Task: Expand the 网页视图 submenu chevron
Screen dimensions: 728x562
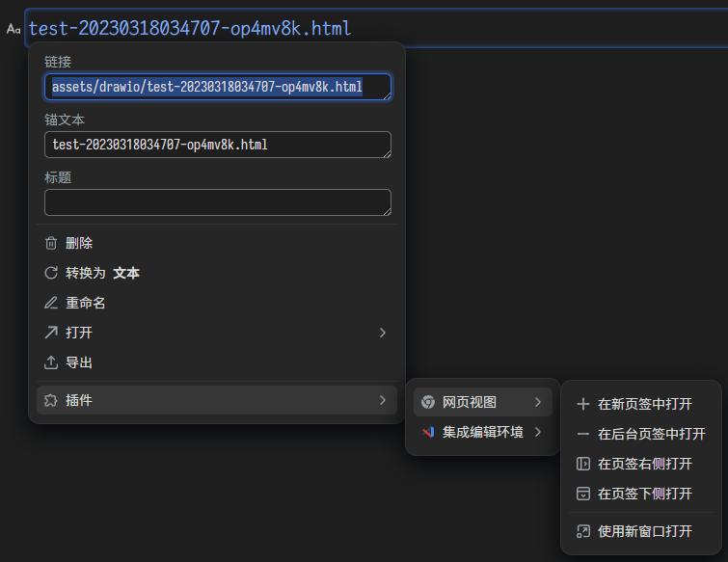Action: [x=538, y=402]
